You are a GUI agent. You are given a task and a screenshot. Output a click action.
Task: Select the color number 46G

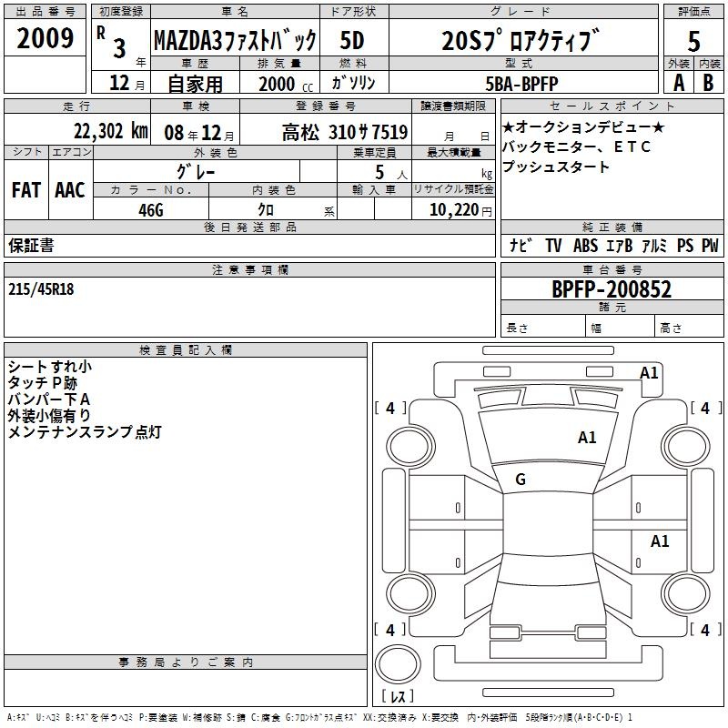150,210
